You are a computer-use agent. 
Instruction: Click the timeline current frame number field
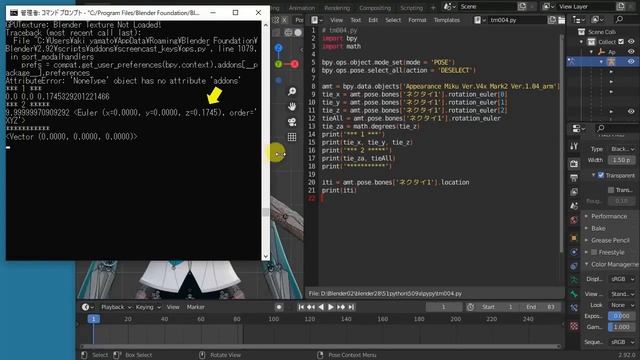[x=444, y=307]
